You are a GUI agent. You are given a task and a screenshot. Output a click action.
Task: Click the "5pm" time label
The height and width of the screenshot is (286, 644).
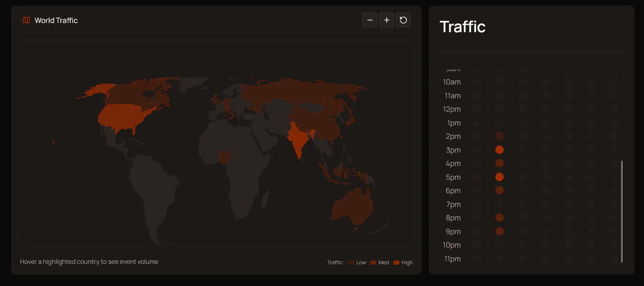click(x=453, y=177)
